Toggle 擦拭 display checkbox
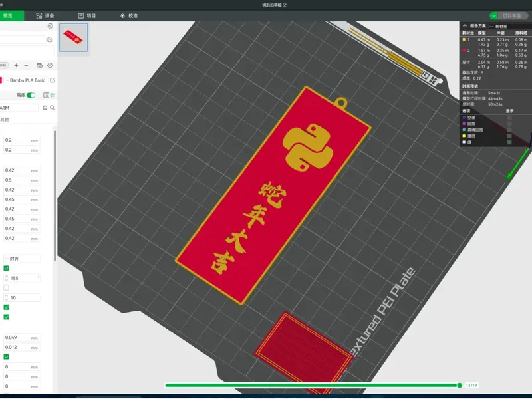 tap(509, 136)
